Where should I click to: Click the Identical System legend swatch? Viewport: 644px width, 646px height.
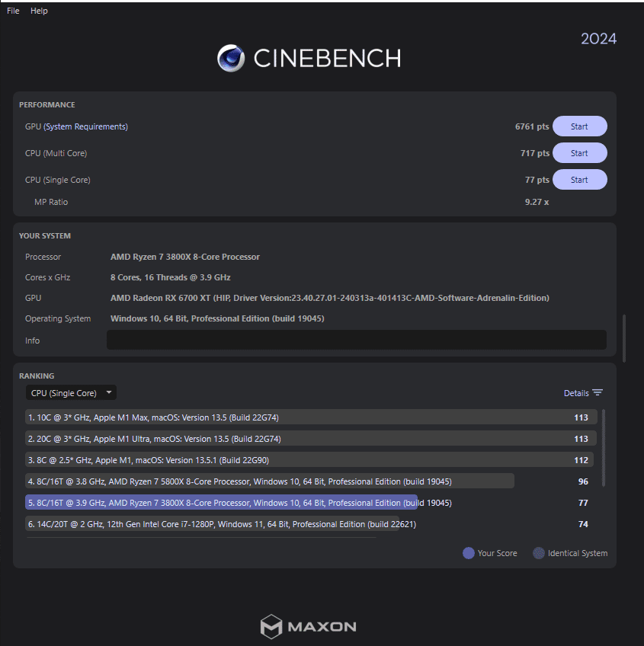539,553
